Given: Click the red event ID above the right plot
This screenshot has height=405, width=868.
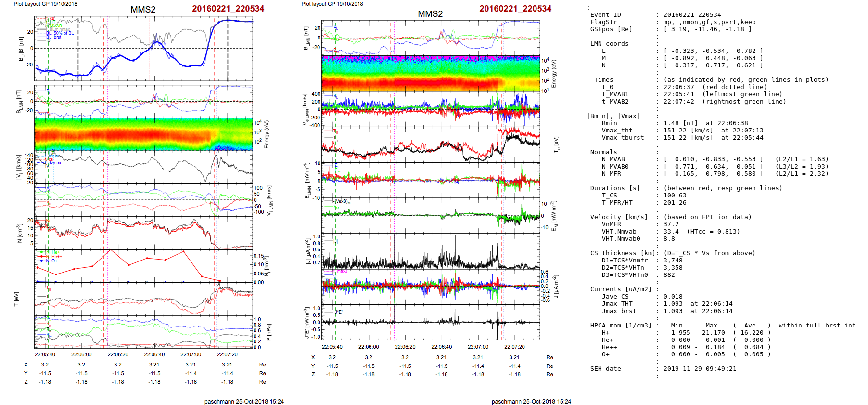Looking at the screenshot, I should click(x=515, y=9).
